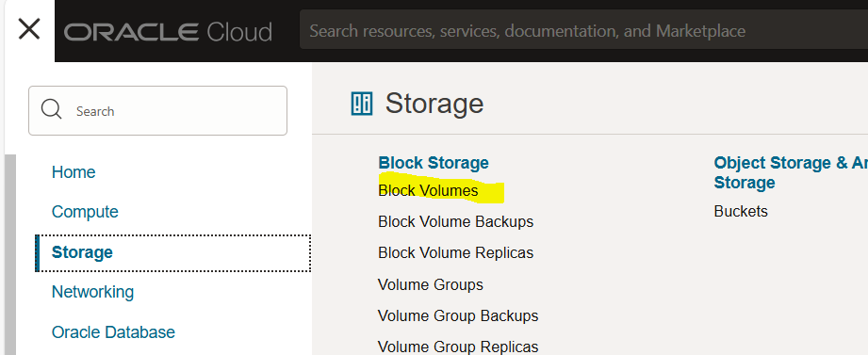Click the Object Storage heading link
Screen dimensions: 868x355
[791, 172]
